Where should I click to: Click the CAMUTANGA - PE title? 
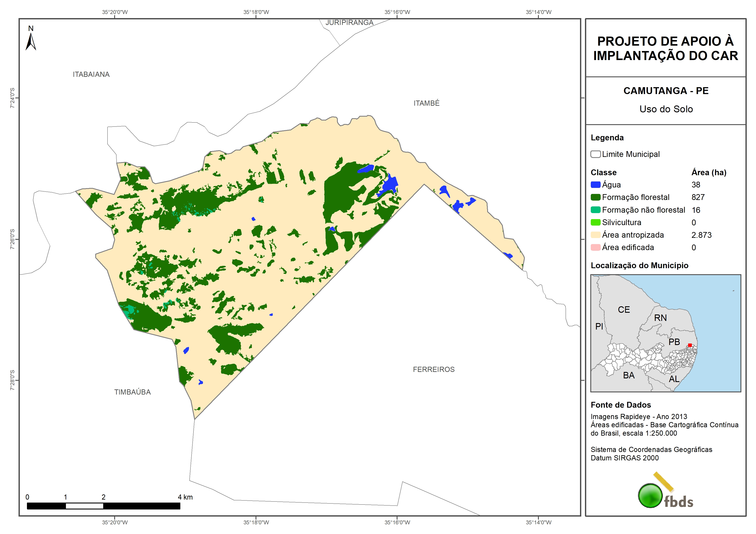666,91
